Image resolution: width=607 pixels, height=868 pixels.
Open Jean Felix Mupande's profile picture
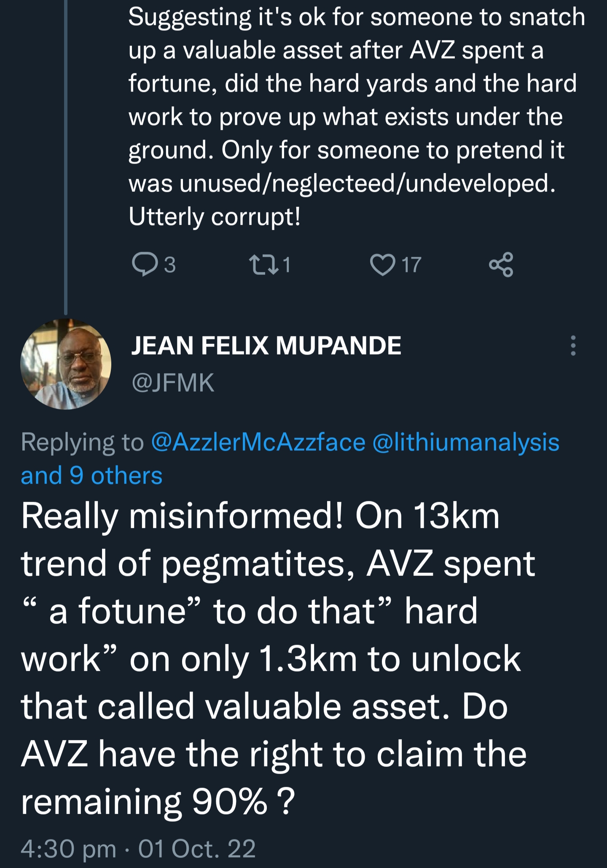(x=66, y=364)
